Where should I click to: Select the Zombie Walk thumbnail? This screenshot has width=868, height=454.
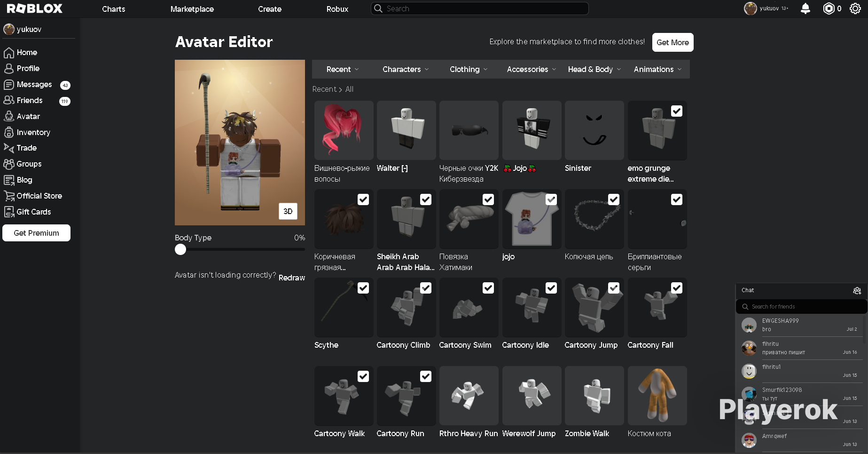point(594,396)
